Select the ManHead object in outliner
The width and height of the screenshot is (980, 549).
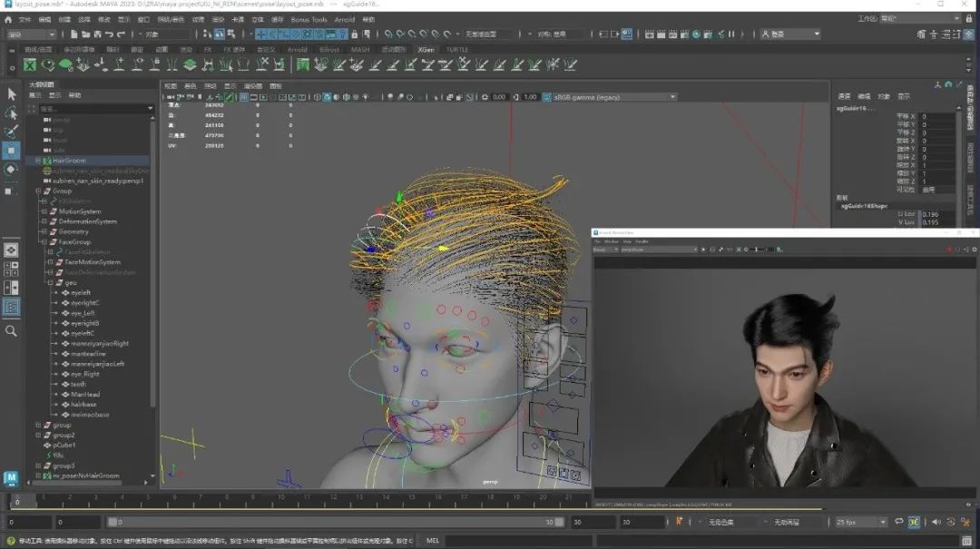(x=85, y=395)
